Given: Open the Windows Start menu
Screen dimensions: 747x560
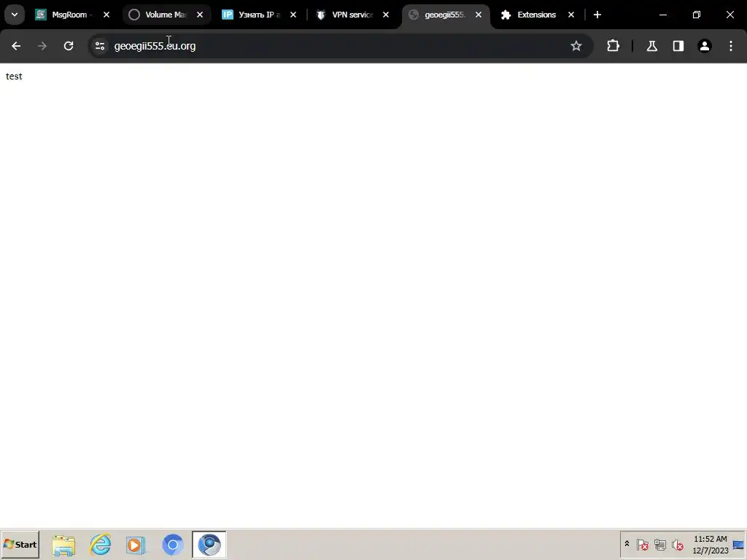Looking at the screenshot, I should click(20, 544).
